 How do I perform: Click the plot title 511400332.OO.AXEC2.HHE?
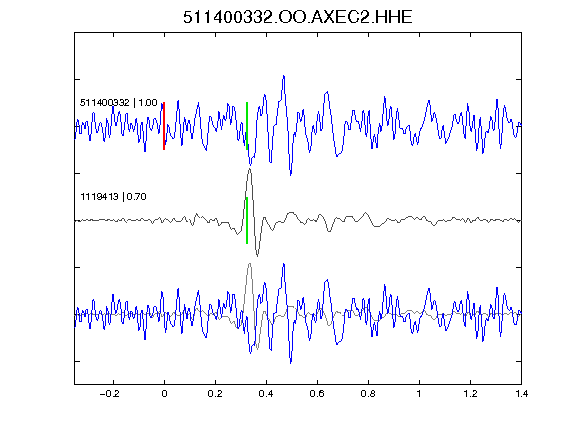(298, 17)
